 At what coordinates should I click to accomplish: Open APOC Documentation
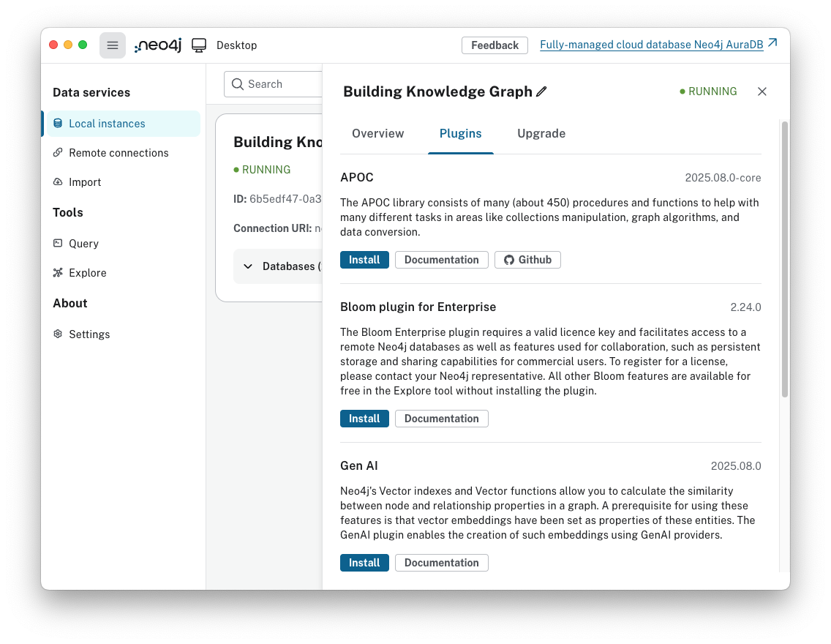point(442,260)
